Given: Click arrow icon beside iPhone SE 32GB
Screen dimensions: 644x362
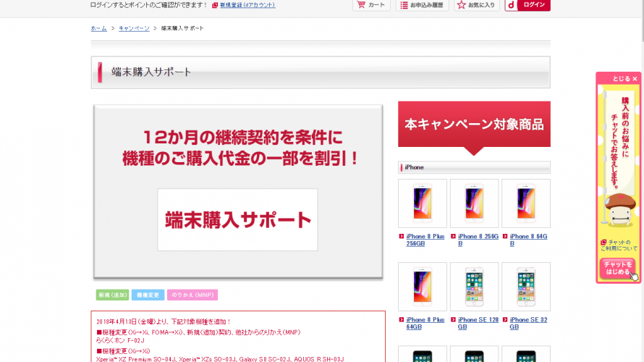Looking at the screenshot, I should click(505, 320).
